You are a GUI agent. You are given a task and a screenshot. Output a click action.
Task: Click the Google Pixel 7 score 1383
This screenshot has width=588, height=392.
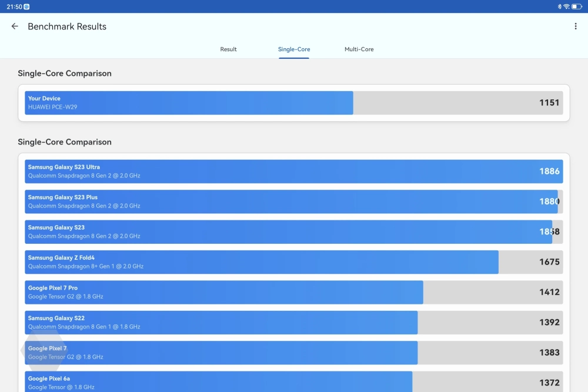click(549, 353)
